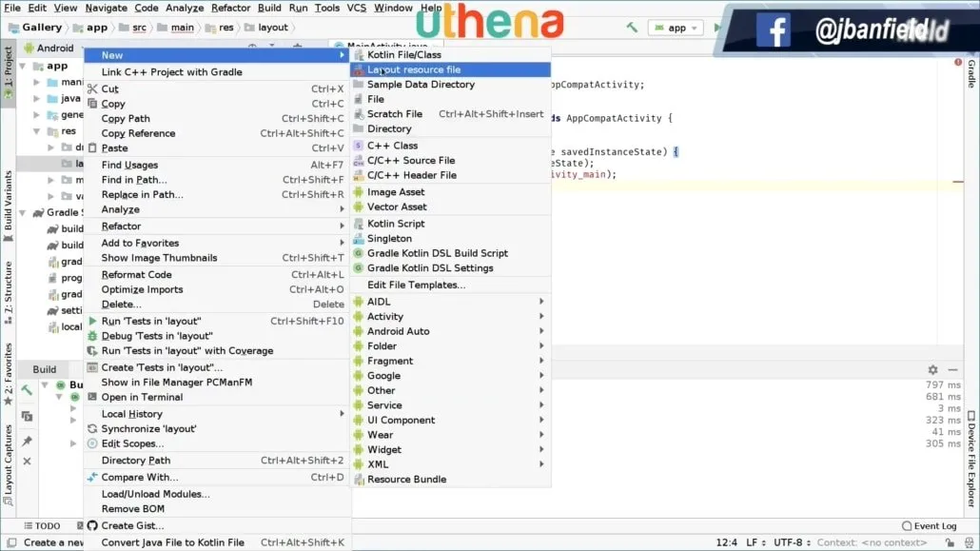Click the Build panel settings gear icon
The image size is (980, 551).
pyautogui.click(x=932, y=369)
